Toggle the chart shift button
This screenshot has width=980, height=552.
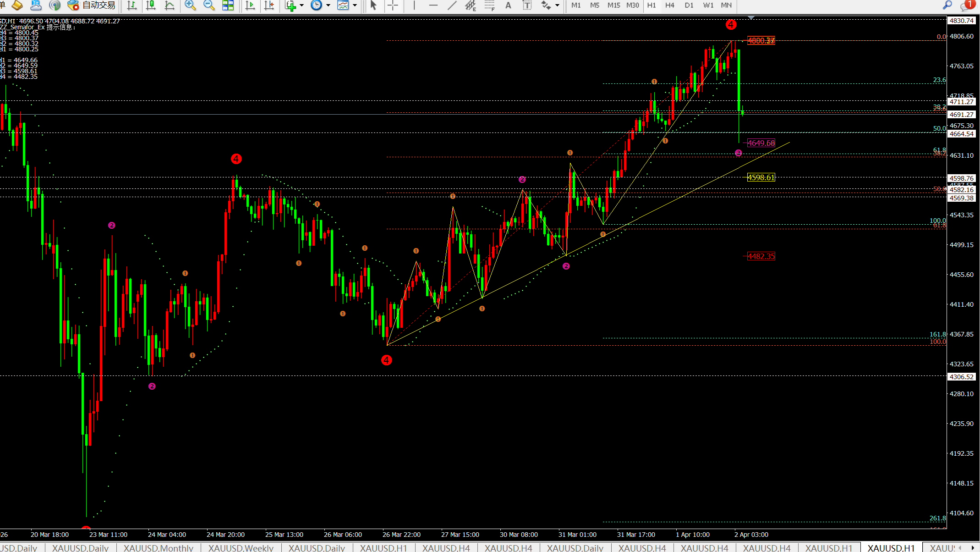tap(269, 6)
